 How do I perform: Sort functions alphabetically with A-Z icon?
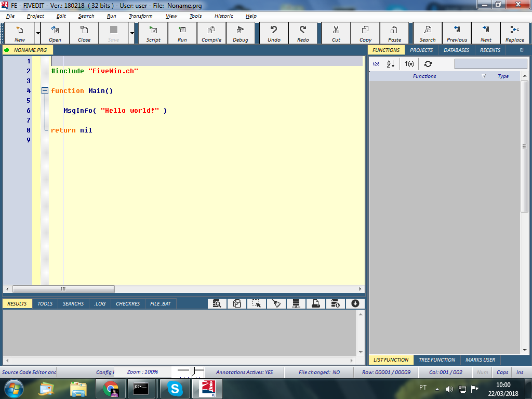(391, 64)
